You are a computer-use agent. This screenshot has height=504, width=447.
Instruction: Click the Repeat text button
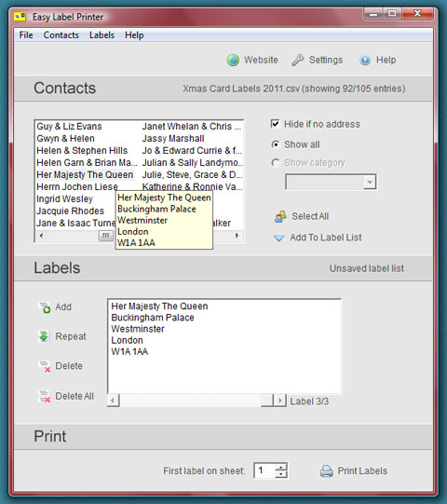click(71, 336)
